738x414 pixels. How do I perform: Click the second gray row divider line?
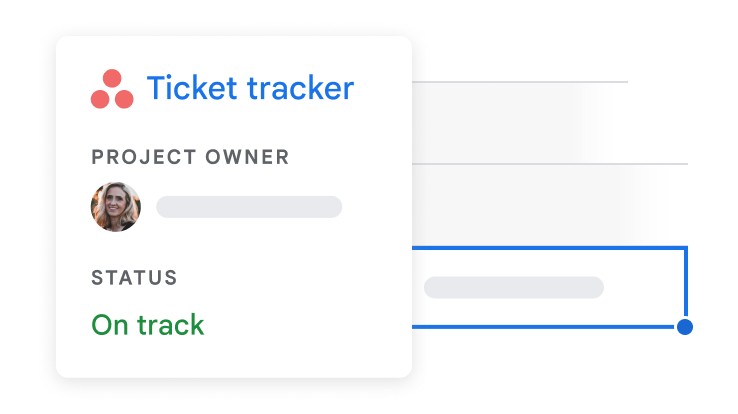[x=550, y=163]
